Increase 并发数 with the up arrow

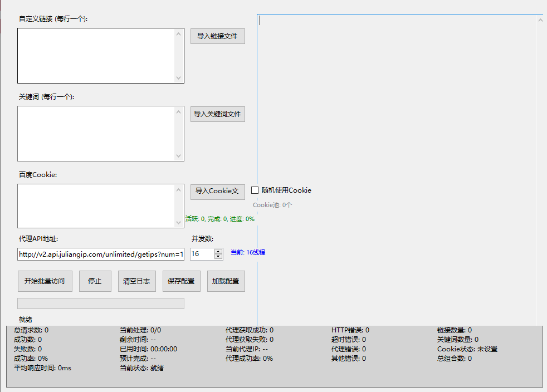218,251
